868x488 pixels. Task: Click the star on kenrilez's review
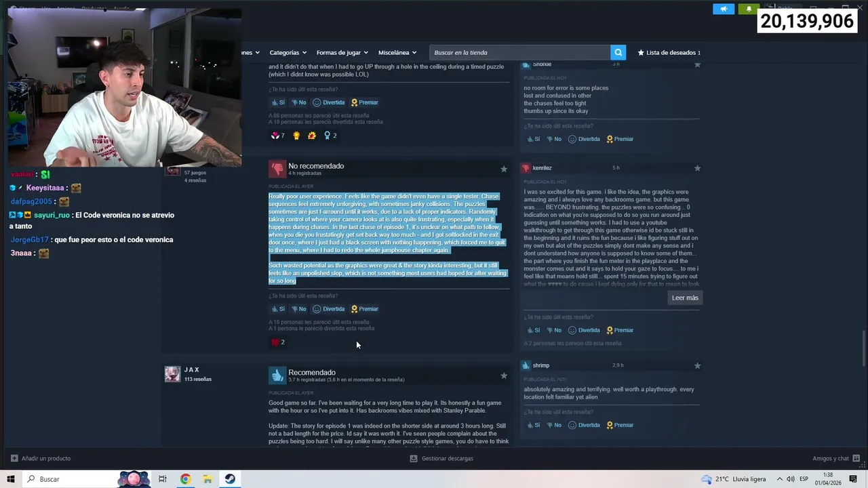click(697, 168)
